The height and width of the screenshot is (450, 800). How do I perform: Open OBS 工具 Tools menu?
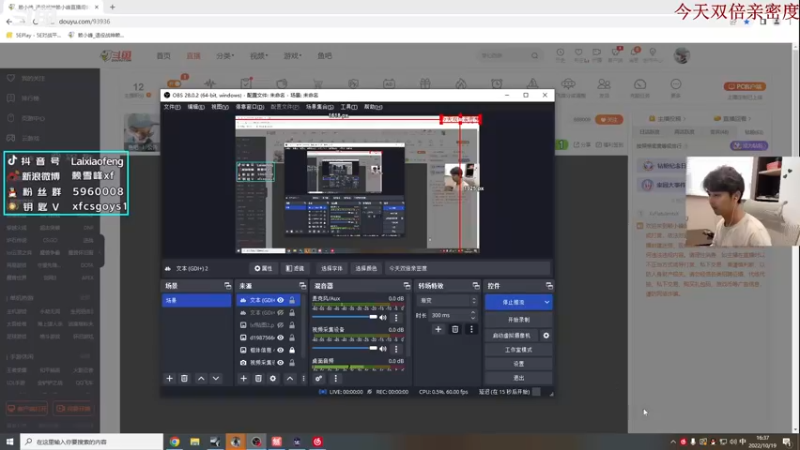pyautogui.click(x=349, y=107)
